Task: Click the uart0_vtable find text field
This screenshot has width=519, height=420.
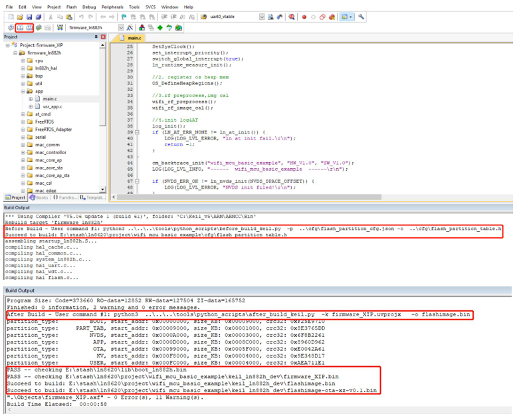Action: [234, 17]
